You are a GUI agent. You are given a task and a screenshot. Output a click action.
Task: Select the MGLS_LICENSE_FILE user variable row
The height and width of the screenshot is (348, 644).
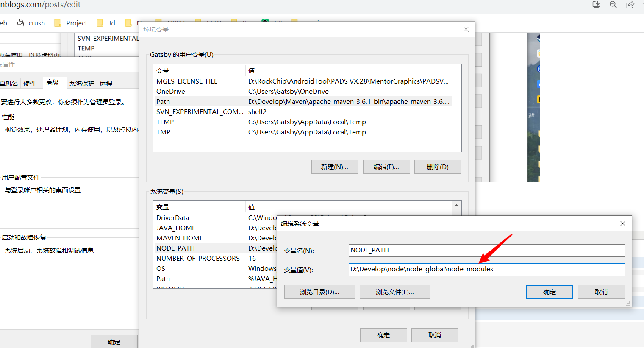pos(303,81)
